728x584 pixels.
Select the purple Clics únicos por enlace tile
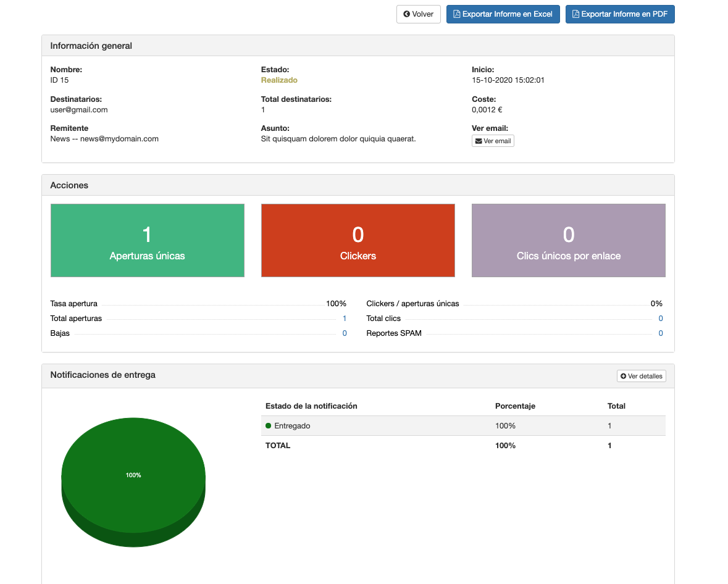pos(568,241)
